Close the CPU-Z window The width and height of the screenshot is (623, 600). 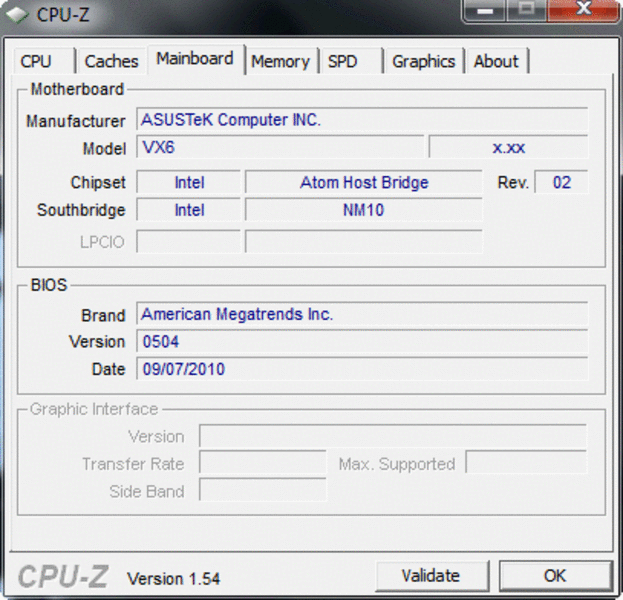pos(583,10)
